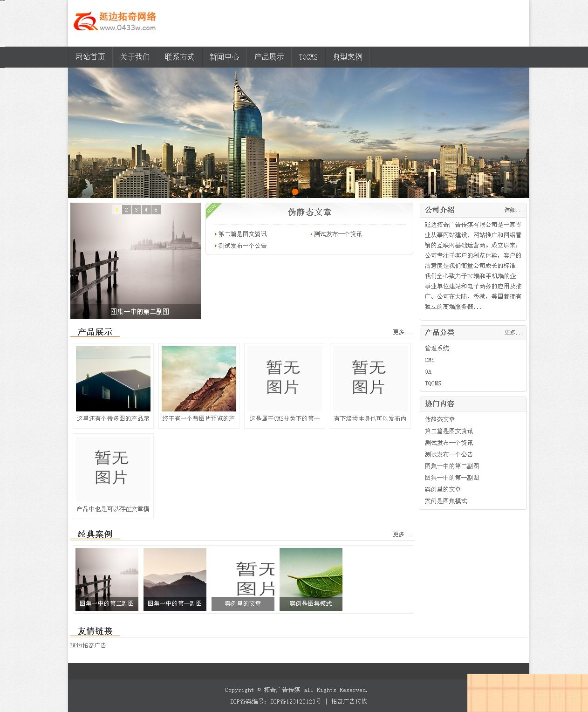Select the TQCMS navigation tab

pyautogui.click(x=309, y=57)
